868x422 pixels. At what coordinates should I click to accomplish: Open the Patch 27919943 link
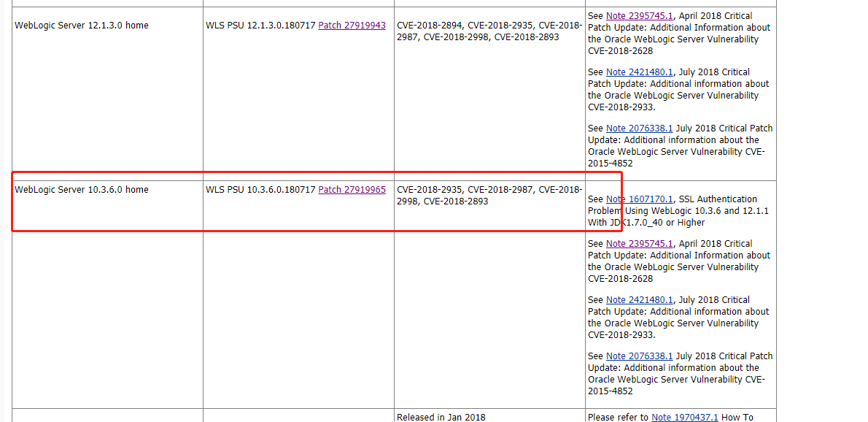click(x=352, y=26)
